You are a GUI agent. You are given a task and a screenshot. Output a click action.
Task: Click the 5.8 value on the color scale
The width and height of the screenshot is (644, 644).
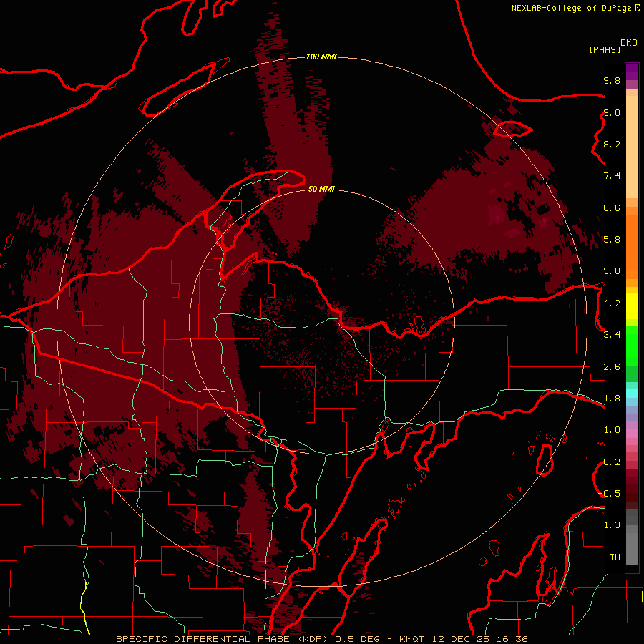click(x=612, y=240)
